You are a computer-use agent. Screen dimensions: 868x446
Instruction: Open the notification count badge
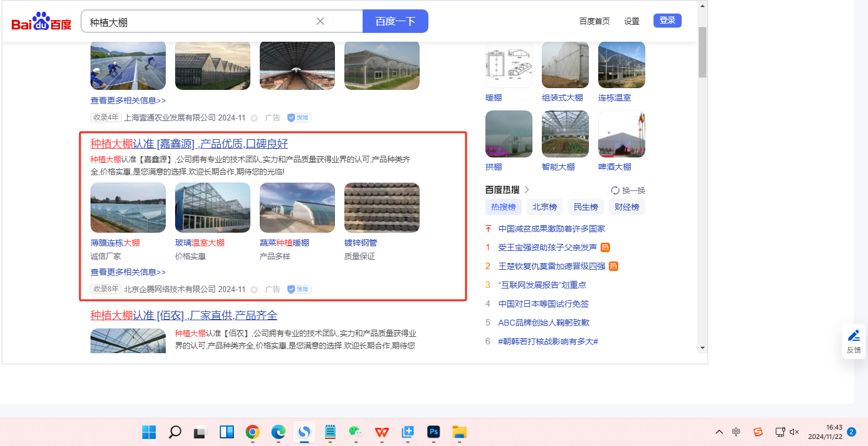pos(852,432)
